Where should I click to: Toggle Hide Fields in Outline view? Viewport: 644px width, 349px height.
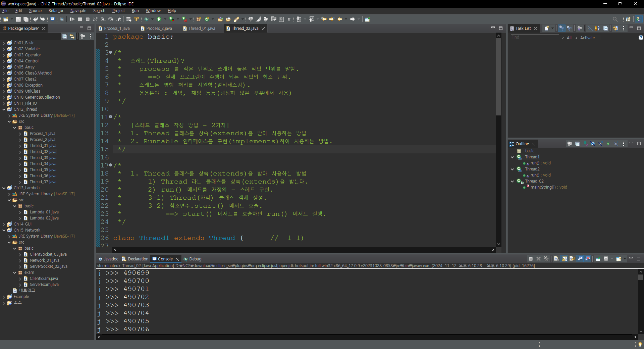593,144
